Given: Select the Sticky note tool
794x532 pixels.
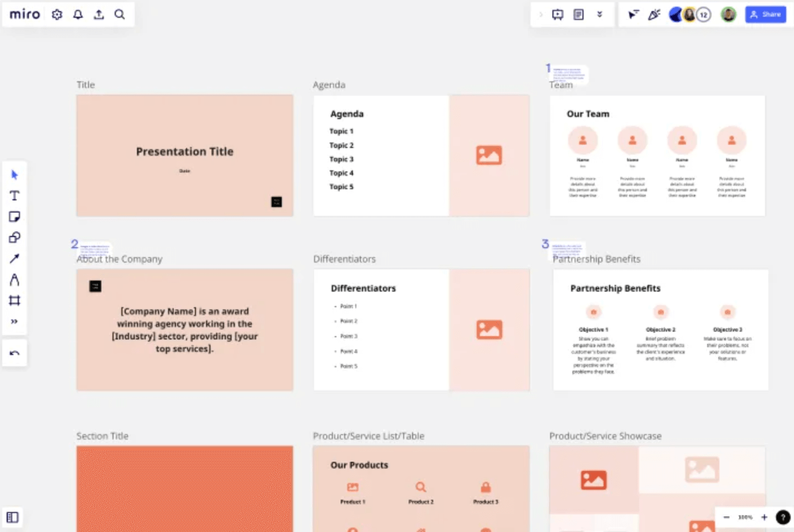Looking at the screenshot, I should 14,216.
